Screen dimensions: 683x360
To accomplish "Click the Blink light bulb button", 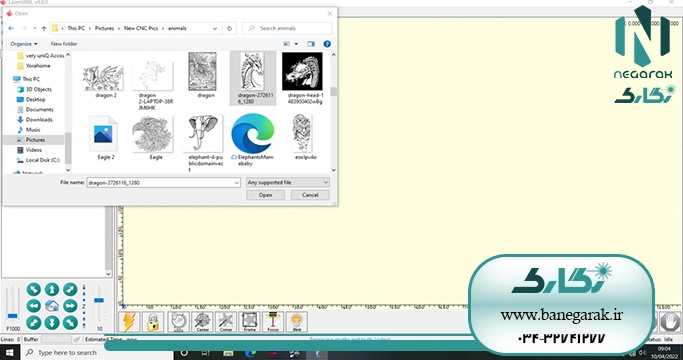I will [297, 322].
